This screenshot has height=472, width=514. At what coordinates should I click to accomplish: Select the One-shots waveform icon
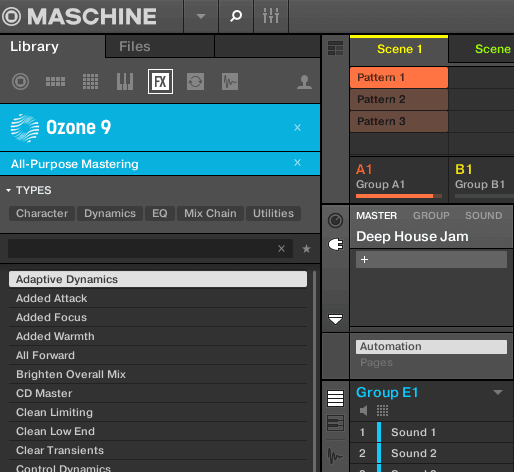(230, 81)
